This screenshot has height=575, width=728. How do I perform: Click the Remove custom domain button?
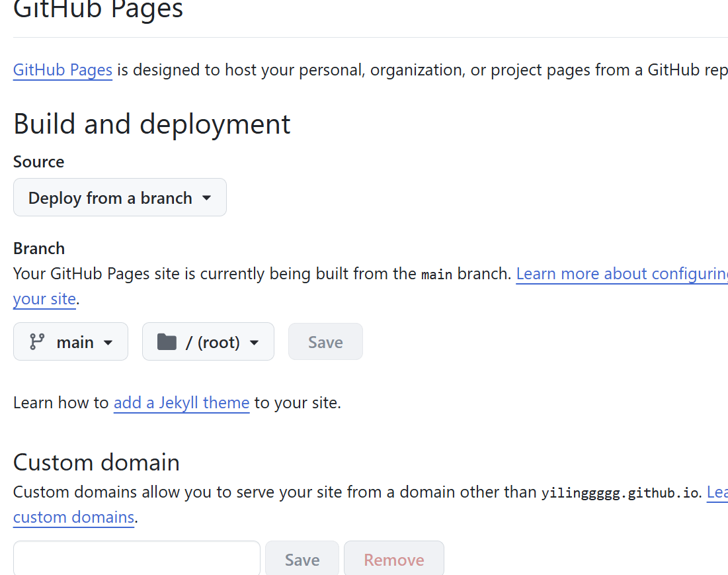(393, 558)
